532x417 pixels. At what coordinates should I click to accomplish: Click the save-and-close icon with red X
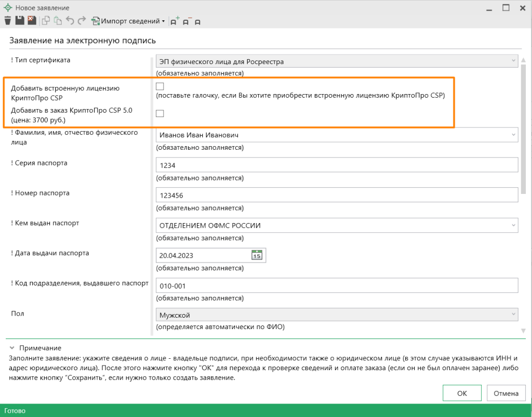click(31, 21)
